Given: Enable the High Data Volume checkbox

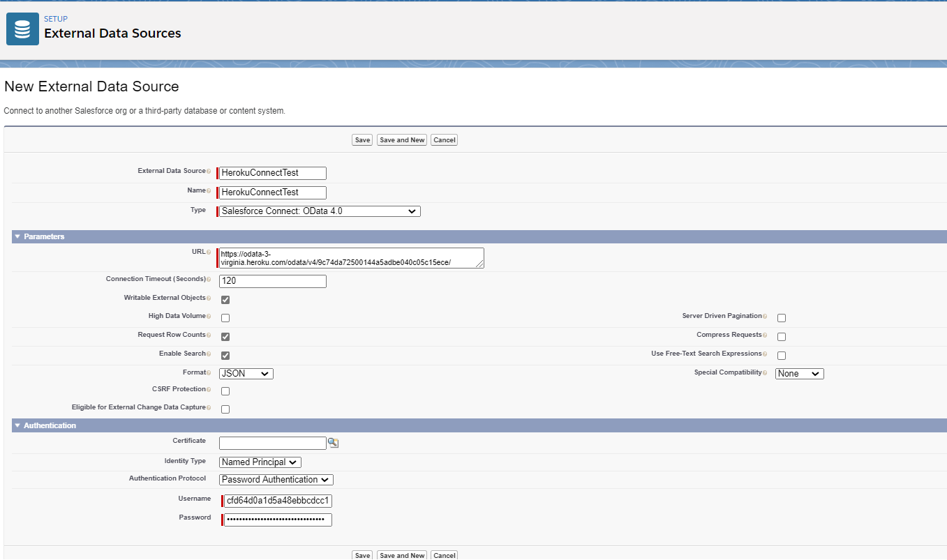Looking at the screenshot, I should tap(225, 318).
